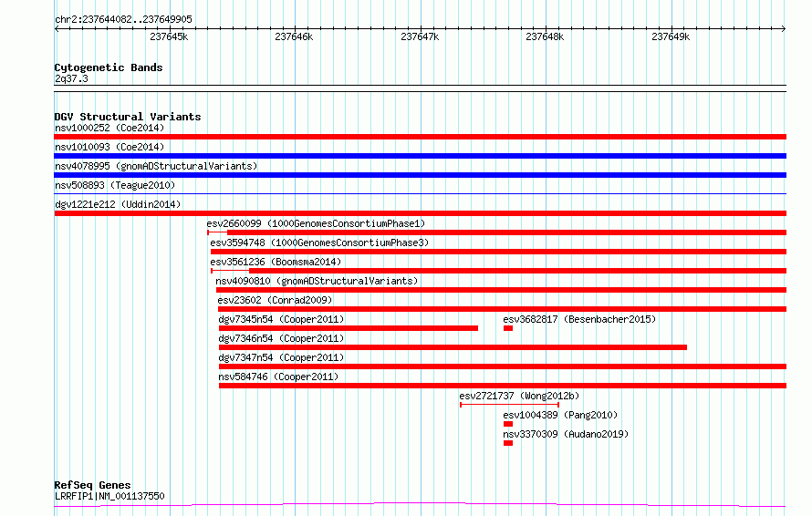Click the 237647k position on the ruler
Image resolution: width=812 pixels, height=516 pixels.
420,36
